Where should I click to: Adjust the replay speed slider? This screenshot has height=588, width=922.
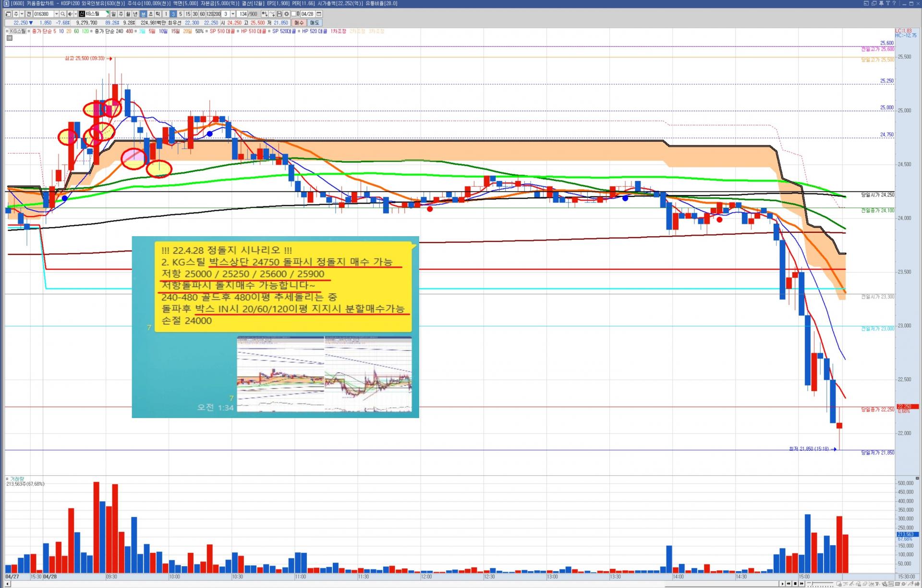coord(812,584)
